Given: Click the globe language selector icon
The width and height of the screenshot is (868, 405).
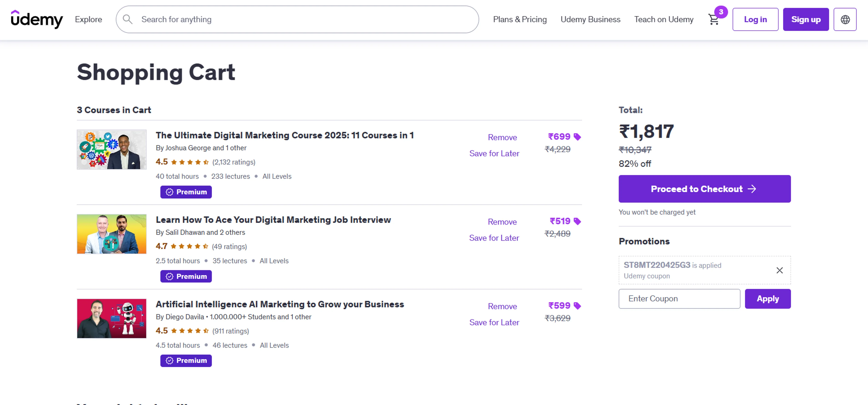Looking at the screenshot, I should (x=845, y=19).
